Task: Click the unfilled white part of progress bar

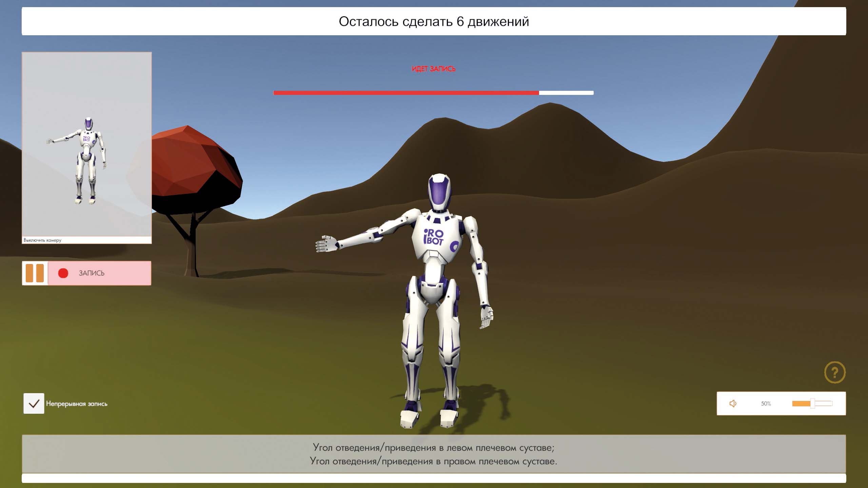Action: [x=566, y=93]
